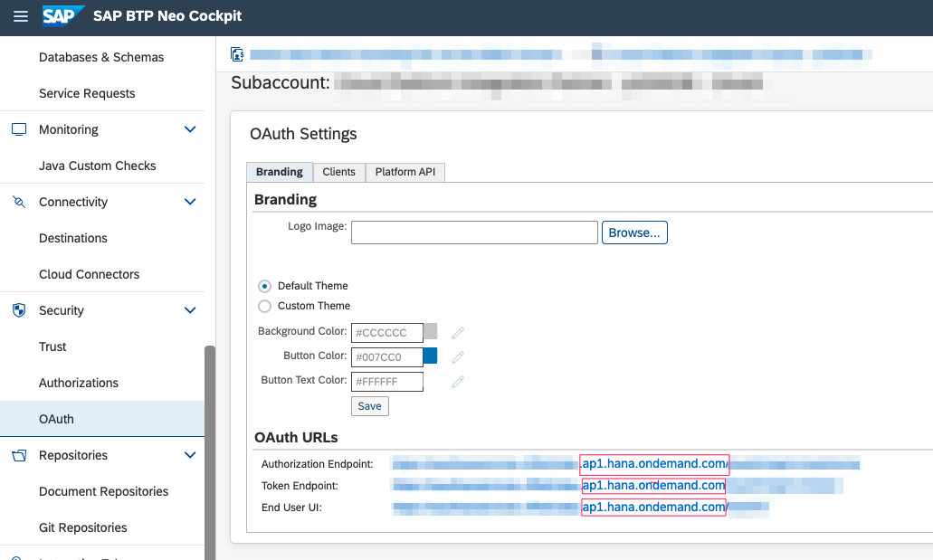Select the Monitoring sidebar icon
The height and width of the screenshot is (560, 933).
(x=19, y=128)
